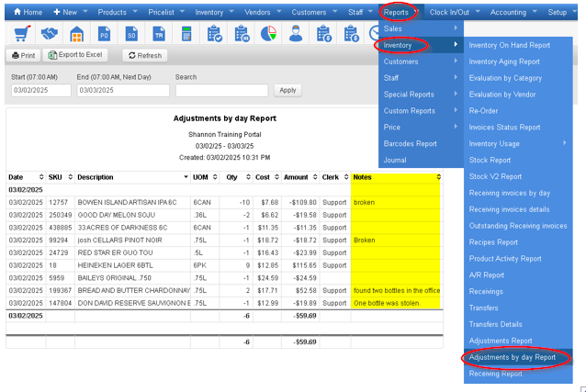The width and height of the screenshot is (586, 392).
Task: Expand the New dropdown in top navigation
Action: 85,12
